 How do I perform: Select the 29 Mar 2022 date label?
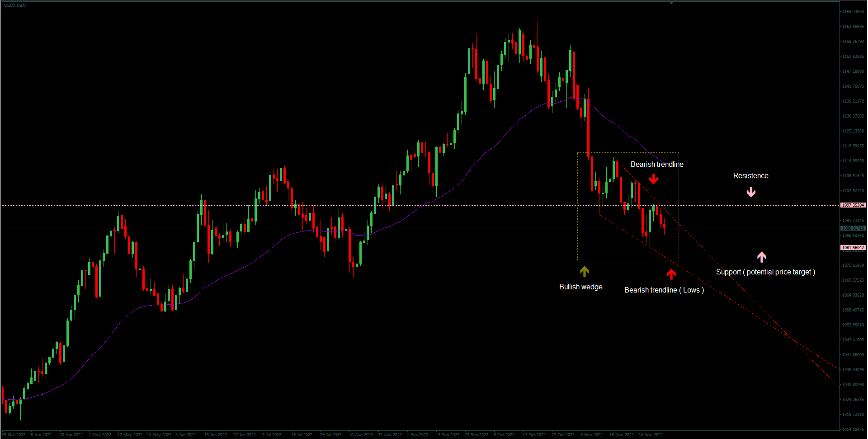click(14, 435)
